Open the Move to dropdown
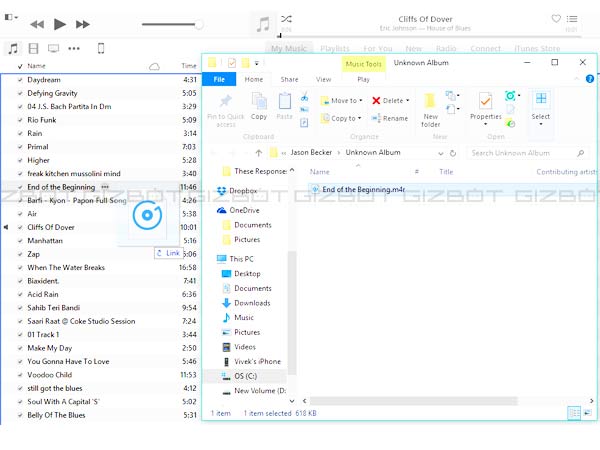The image size is (600, 450). 341,101
